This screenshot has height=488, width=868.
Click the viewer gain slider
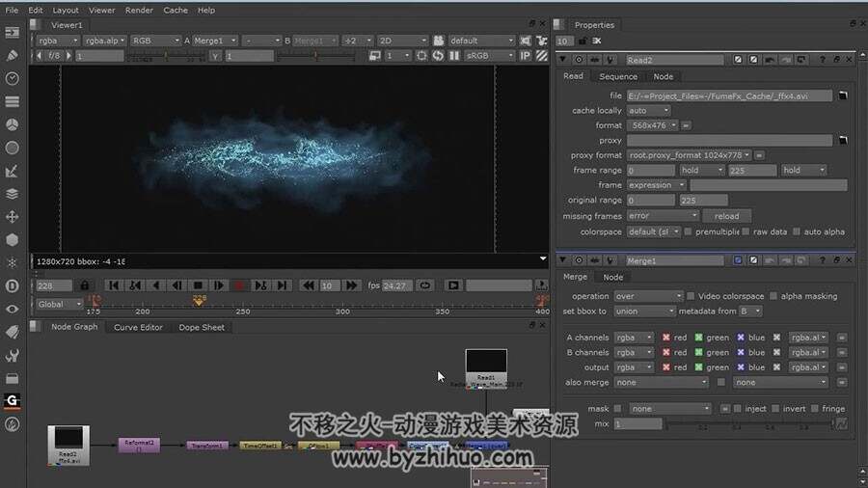[167, 56]
